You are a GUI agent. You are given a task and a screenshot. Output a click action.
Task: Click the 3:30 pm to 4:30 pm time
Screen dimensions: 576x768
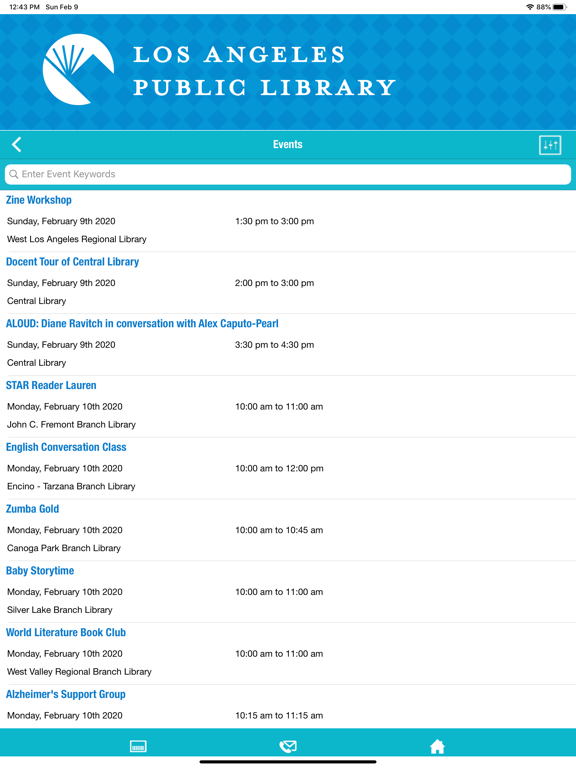click(274, 344)
